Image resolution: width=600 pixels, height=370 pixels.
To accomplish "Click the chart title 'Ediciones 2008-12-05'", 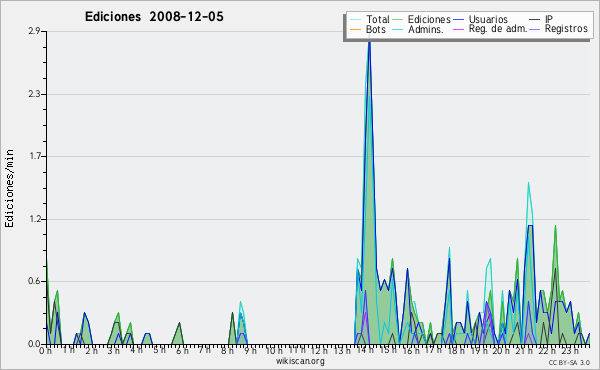I will coord(154,17).
